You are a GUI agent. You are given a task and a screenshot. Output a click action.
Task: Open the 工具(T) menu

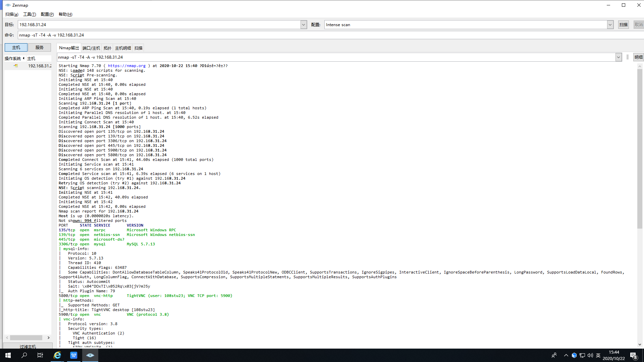(29, 14)
